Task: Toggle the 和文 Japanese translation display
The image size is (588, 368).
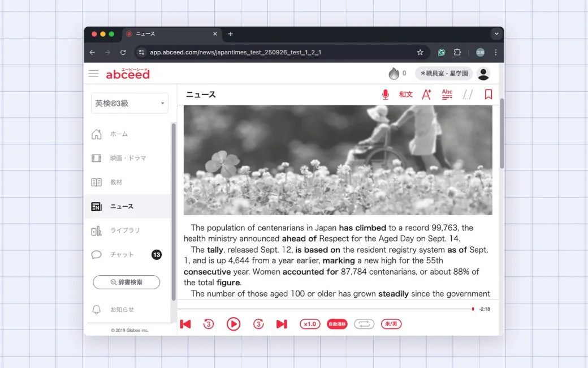Action: coord(406,94)
